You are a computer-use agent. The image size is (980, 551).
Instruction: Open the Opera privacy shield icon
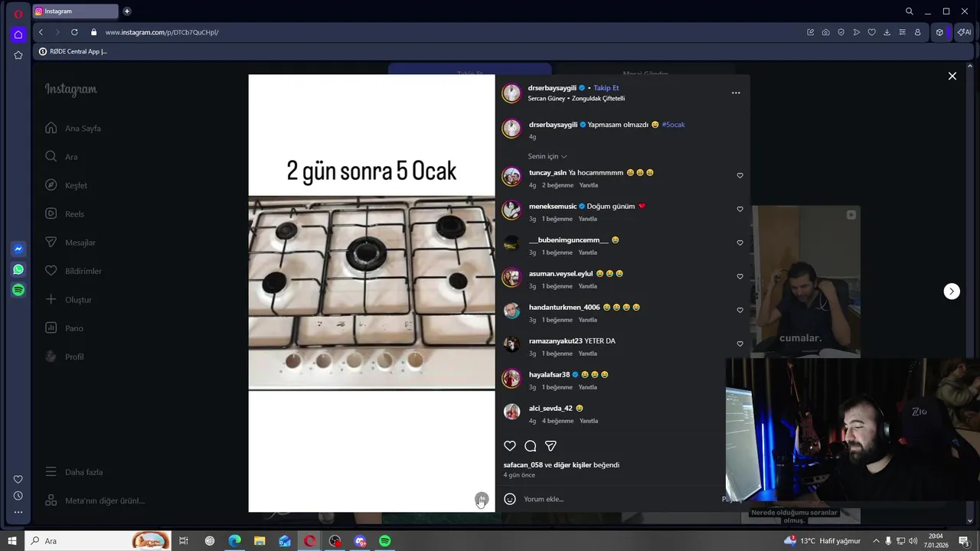coord(841,32)
